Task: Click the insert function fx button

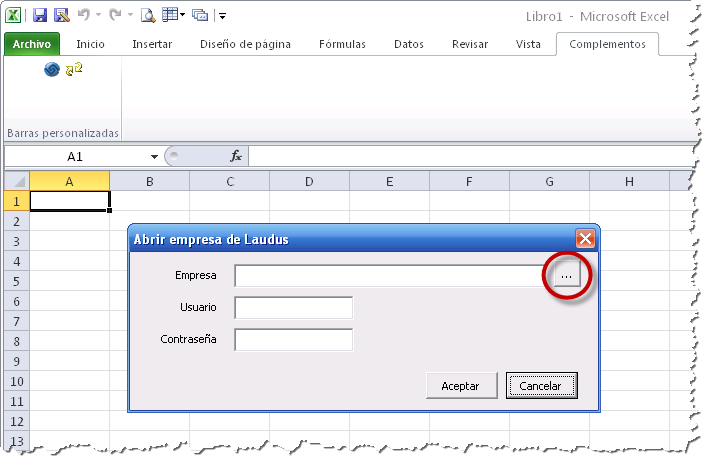Action: tap(236, 156)
